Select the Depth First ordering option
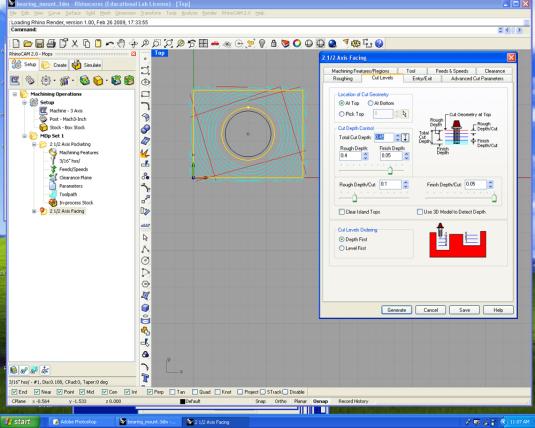Viewport: 535px width, 428px height. click(x=341, y=239)
